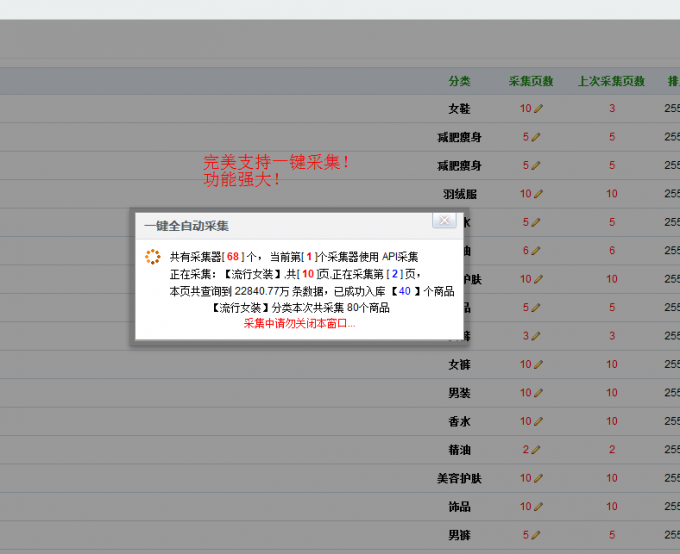Select the 女鞋 category cell

coord(459,108)
